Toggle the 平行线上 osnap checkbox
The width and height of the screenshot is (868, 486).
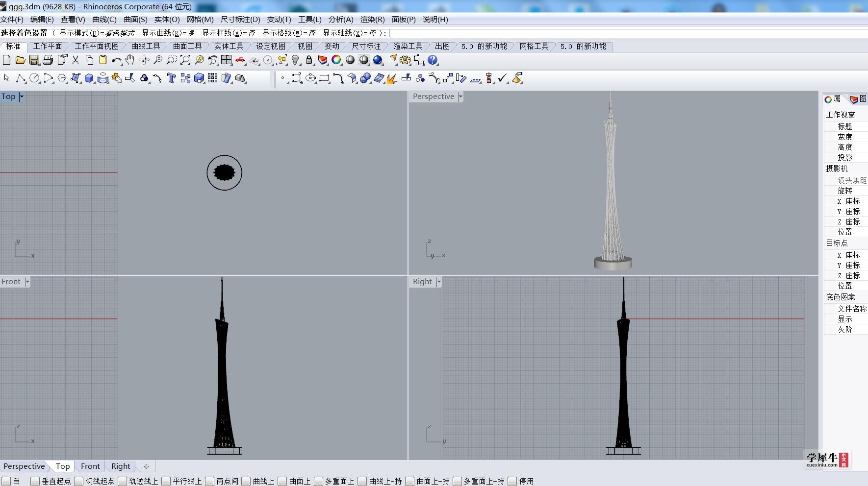click(166, 481)
